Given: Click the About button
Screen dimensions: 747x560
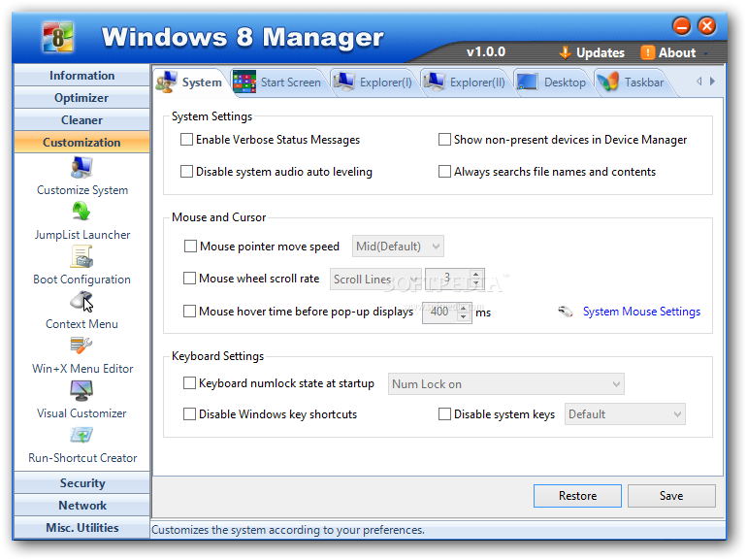Looking at the screenshot, I should 668,52.
